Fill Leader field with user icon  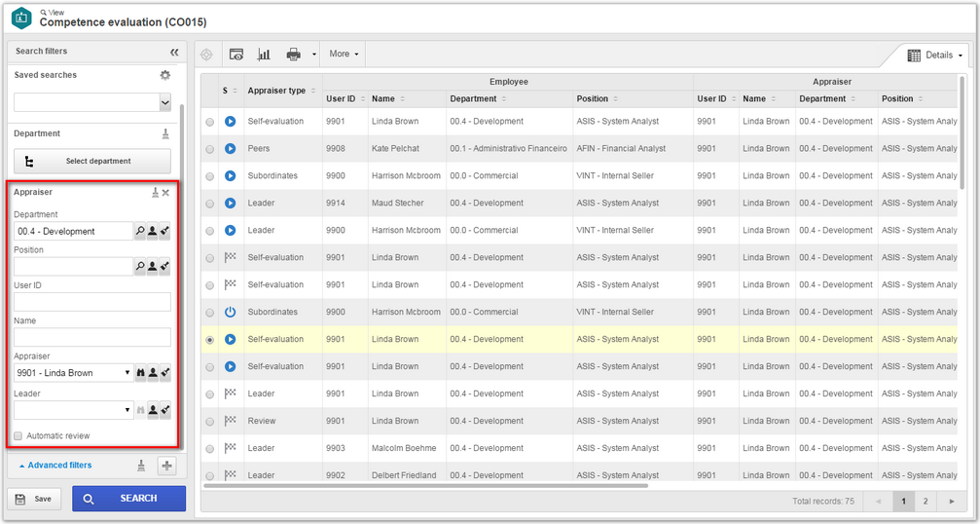click(x=153, y=410)
